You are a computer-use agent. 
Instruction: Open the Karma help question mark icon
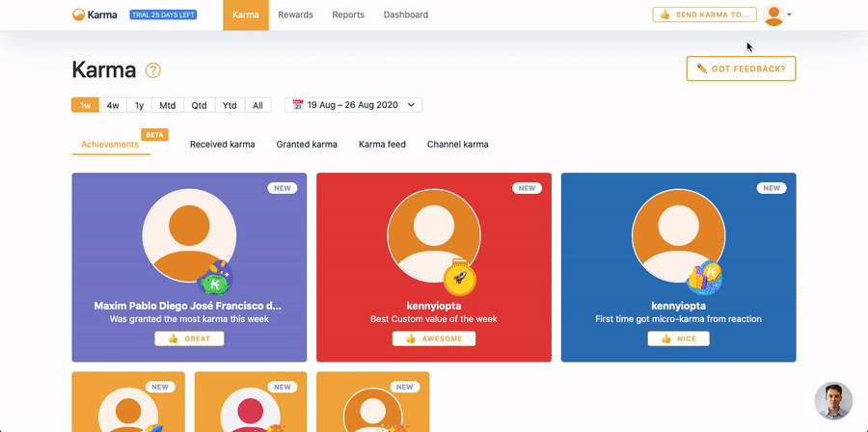pos(152,70)
